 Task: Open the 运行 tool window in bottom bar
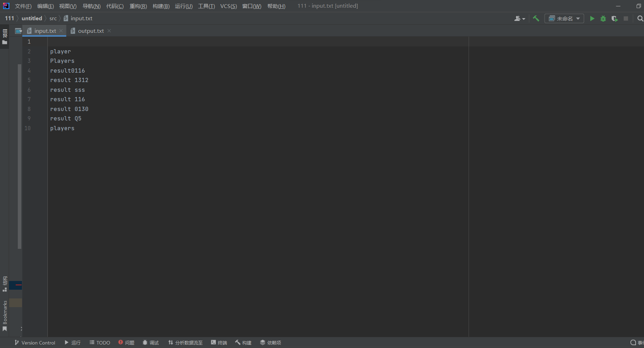pyautogui.click(x=73, y=343)
